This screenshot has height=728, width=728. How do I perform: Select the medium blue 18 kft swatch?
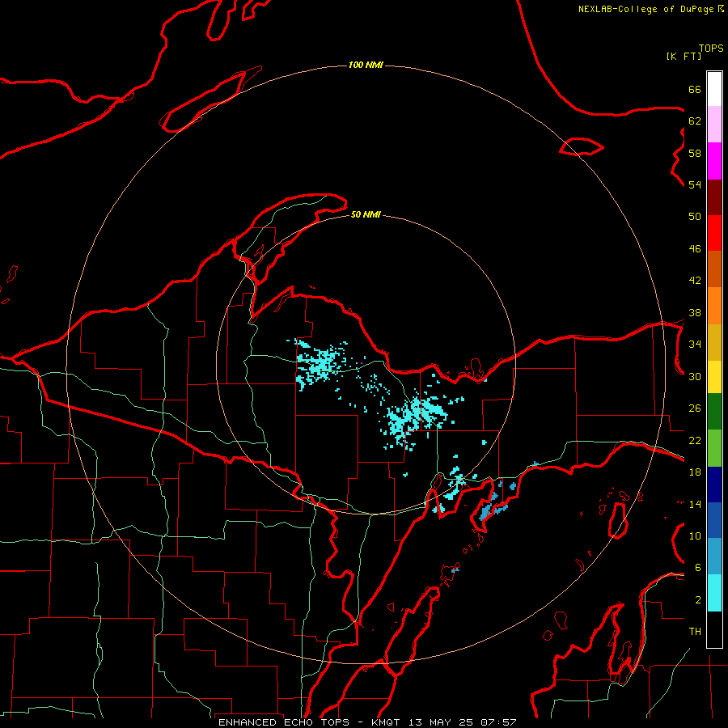coord(714,520)
